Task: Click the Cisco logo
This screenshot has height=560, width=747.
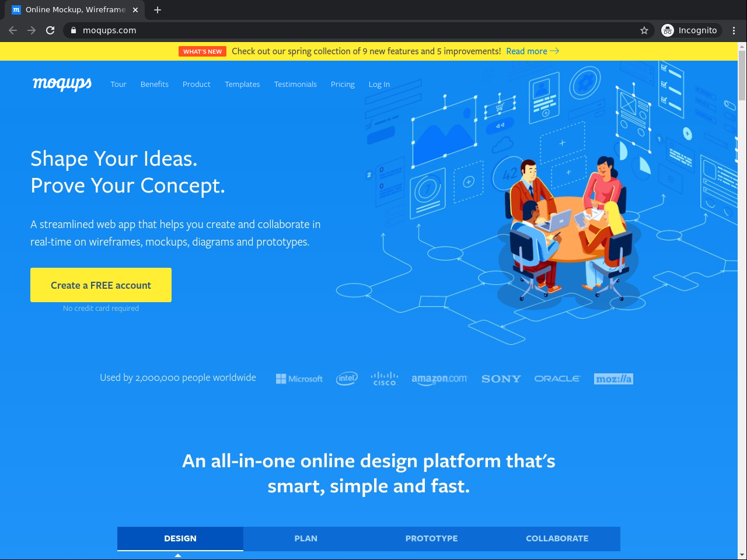Action: 385,379
